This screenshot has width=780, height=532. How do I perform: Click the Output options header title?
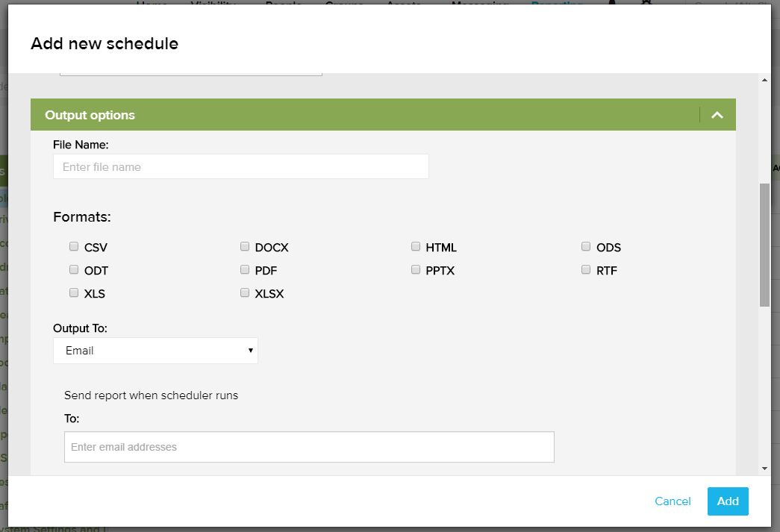pyautogui.click(x=90, y=115)
